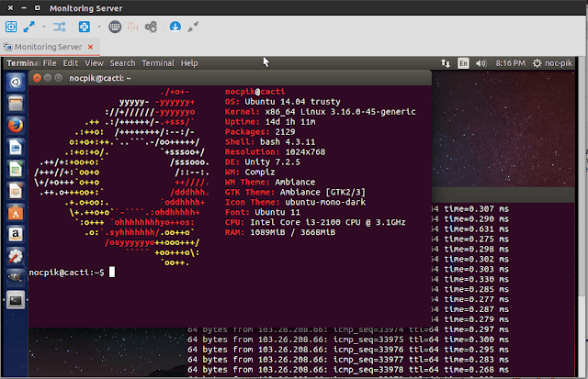Open the File menu in the remote desktop
Image resolution: width=588 pixels, height=379 pixels.
[x=50, y=63]
